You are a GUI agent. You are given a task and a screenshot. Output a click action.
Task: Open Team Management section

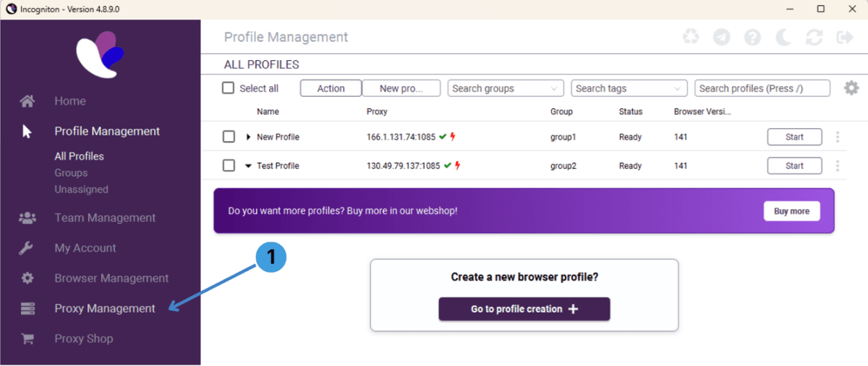click(x=105, y=218)
